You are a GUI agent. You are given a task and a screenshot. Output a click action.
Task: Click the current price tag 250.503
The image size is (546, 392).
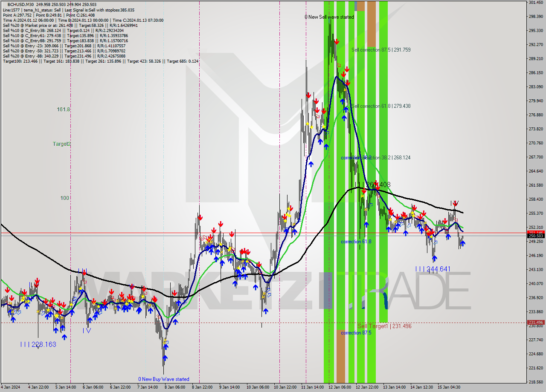pos(536,236)
